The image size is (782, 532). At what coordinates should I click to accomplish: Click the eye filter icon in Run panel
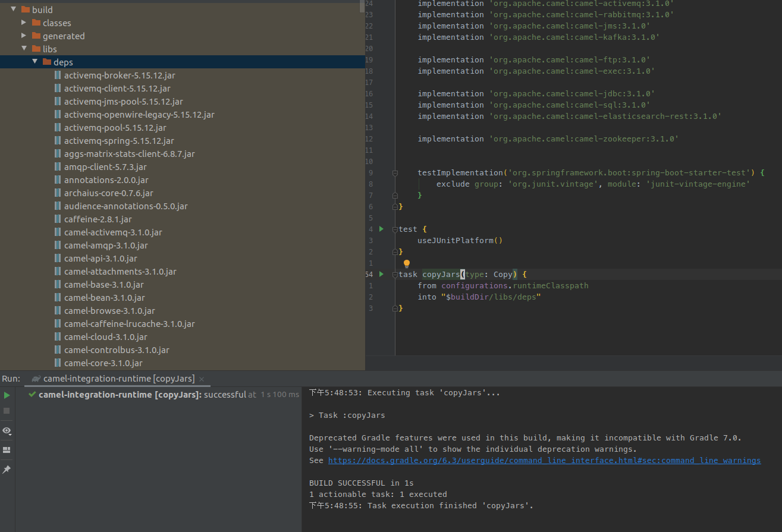click(7, 431)
